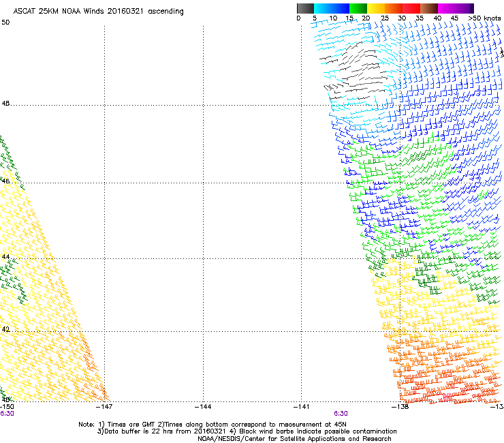The width and height of the screenshot is (504, 443).
Task: Click the NOAA/NESDIS credit line
Action: point(294,439)
